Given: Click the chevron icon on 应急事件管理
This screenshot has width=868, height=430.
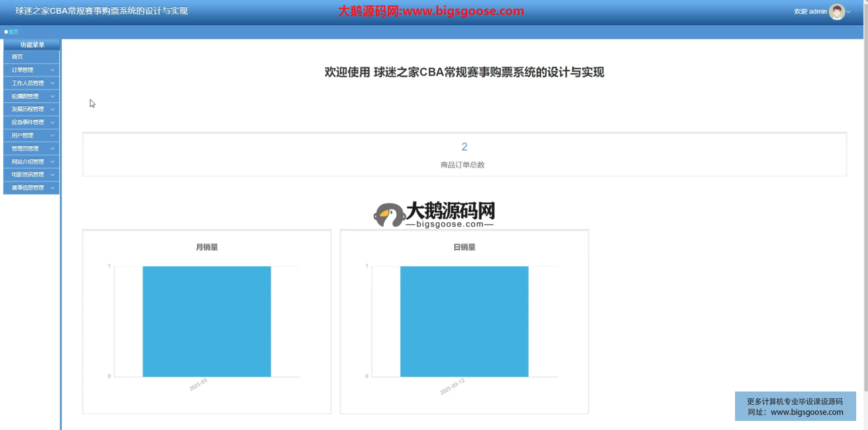Looking at the screenshot, I should click(x=52, y=123).
